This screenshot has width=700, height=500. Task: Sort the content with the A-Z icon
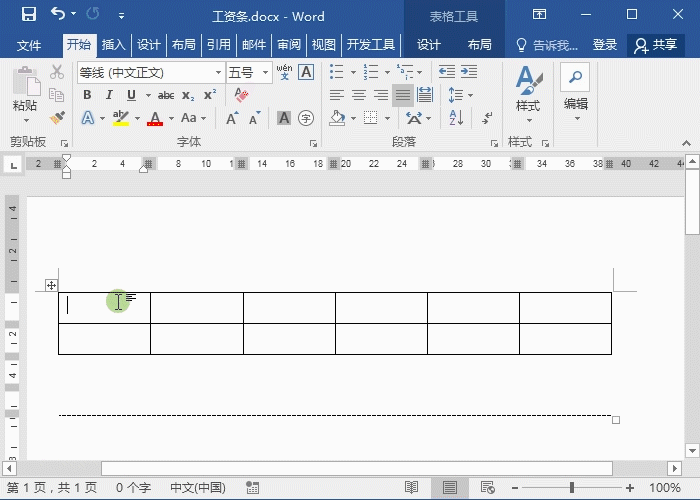(x=456, y=118)
